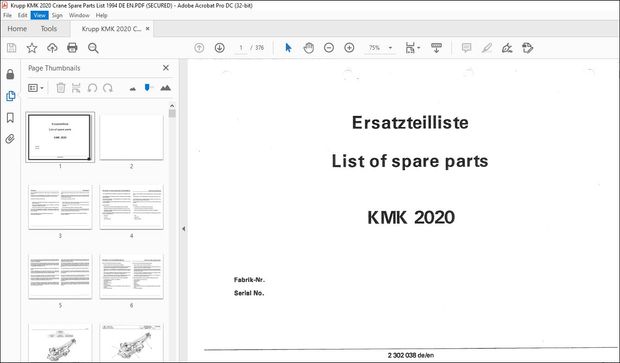This screenshot has height=363, width=620.
Task: Go to previous page arrow
Action: point(199,48)
